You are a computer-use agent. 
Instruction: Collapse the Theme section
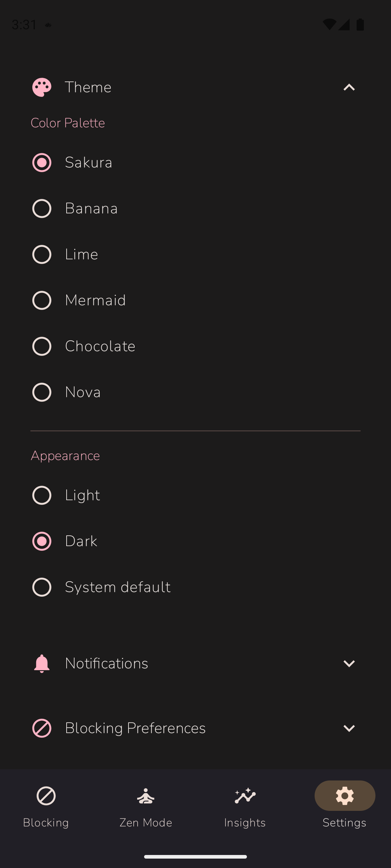[349, 87]
